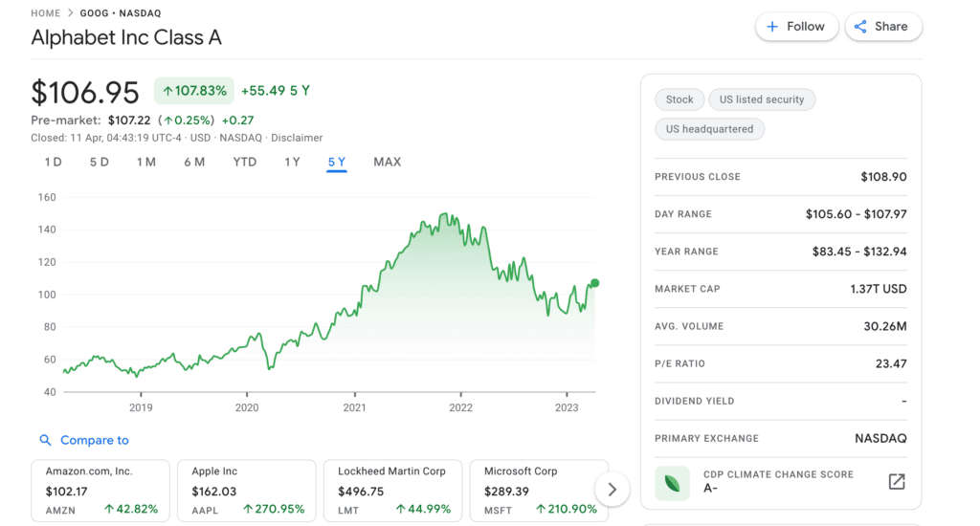Screen dimensions: 980x526
Task: Go to HOME breadcrumb link
Action: tap(45, 13)
